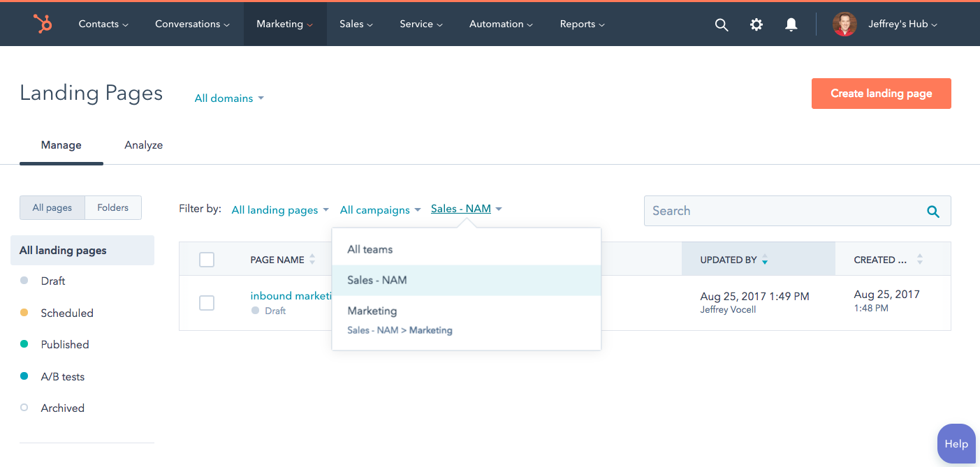Screen dimensions: 980x467
Task: Click the user avatar photo
Action: click(x=844, y=24)
